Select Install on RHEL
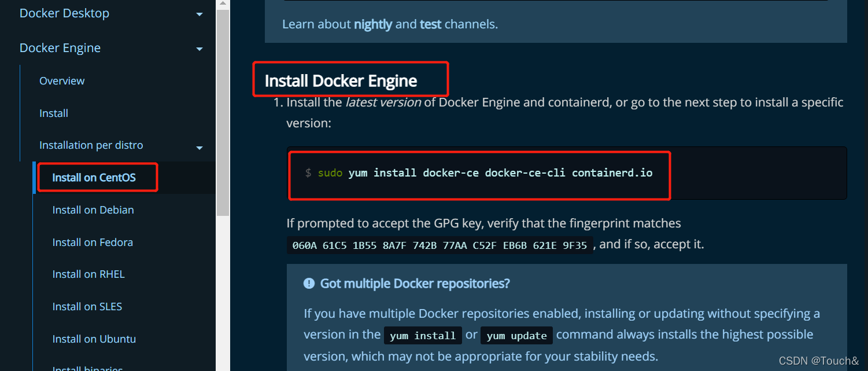This screenshot has width=868, height=371. tap(88, 274)
